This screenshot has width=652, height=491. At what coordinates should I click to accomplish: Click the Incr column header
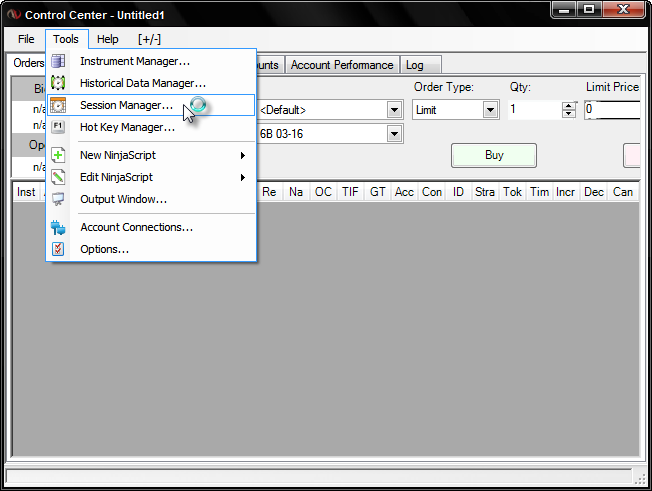[x=566, y=192]
